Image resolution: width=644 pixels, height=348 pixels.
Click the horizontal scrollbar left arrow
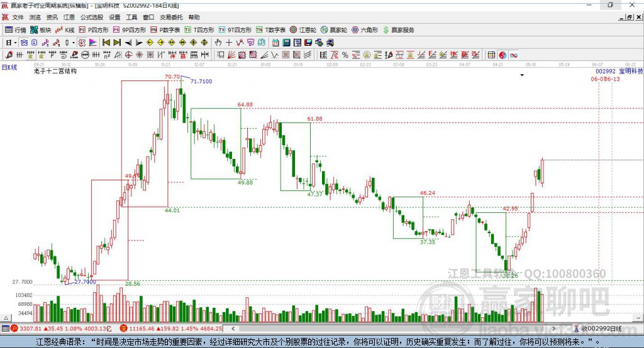233,329
